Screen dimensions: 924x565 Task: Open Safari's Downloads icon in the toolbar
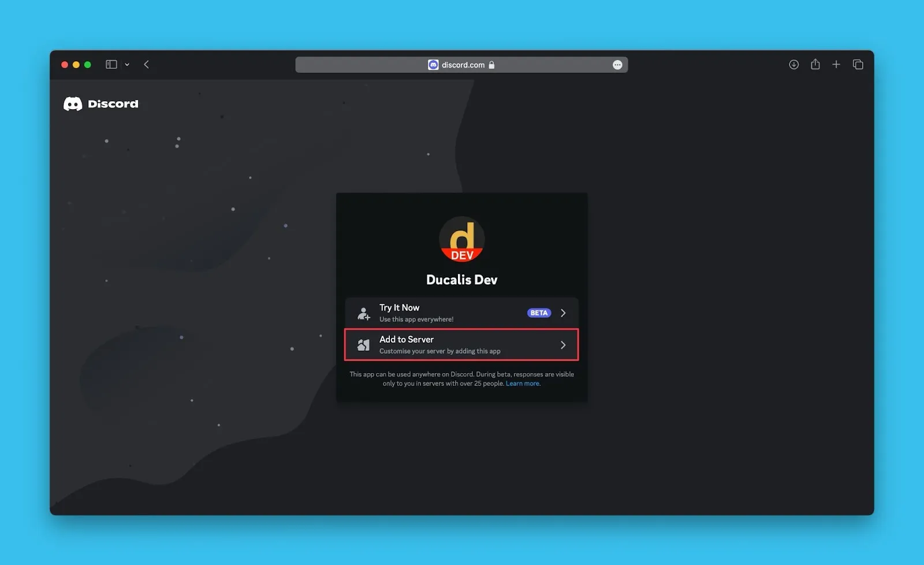click(x=793, y=65)
